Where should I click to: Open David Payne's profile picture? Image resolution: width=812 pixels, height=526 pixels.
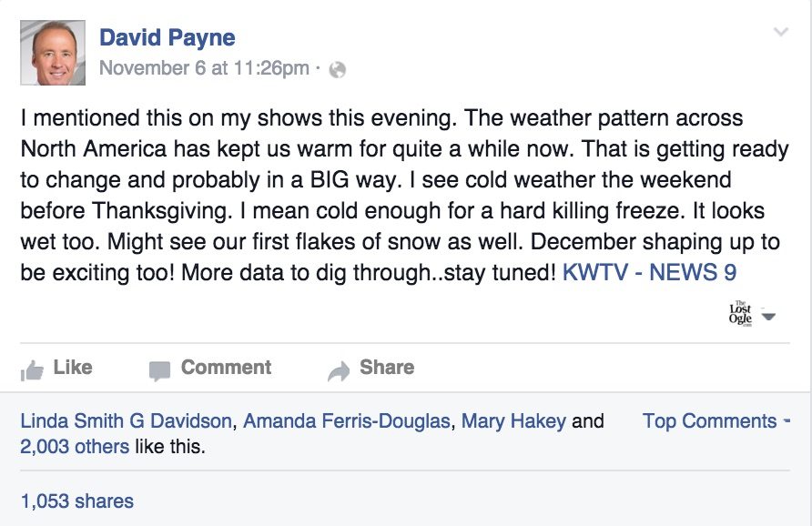pos(53,54)
